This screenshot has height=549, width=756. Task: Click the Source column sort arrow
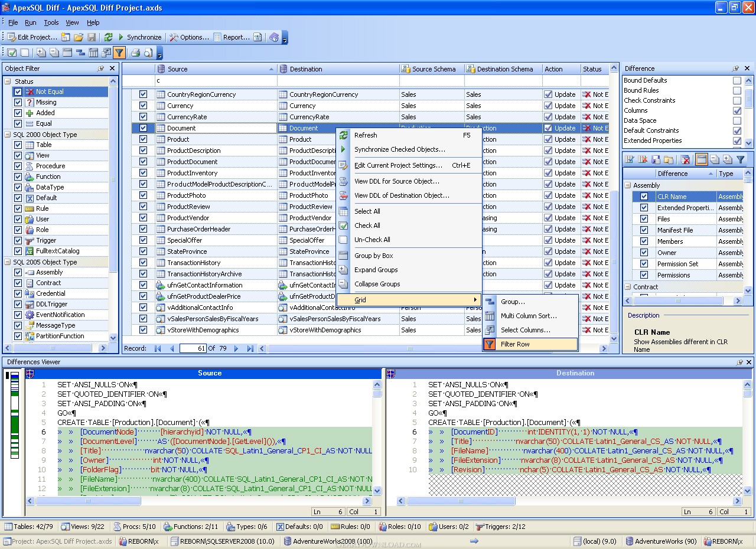tap(272, 69)
